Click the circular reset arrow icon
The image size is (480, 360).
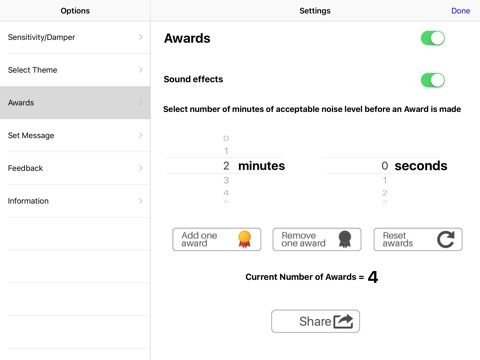[446, 239]
